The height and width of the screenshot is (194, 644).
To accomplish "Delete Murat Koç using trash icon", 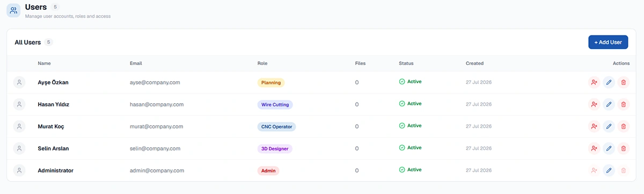I will 623,126.
